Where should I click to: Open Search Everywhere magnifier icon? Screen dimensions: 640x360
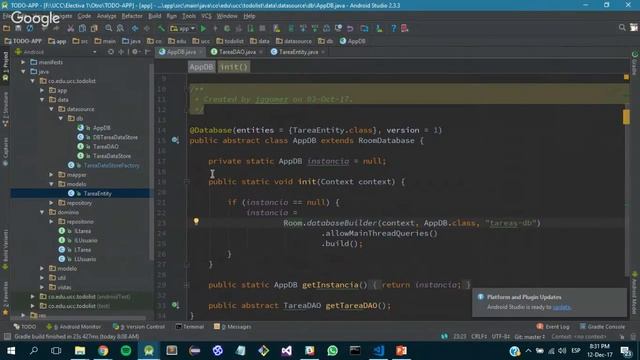(622, 27)
